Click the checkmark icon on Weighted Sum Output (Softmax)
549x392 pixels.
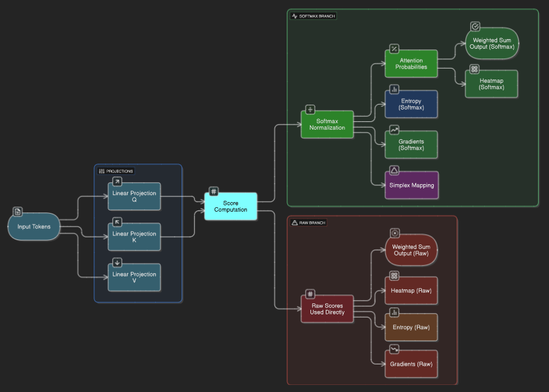(x=475, y=26)
